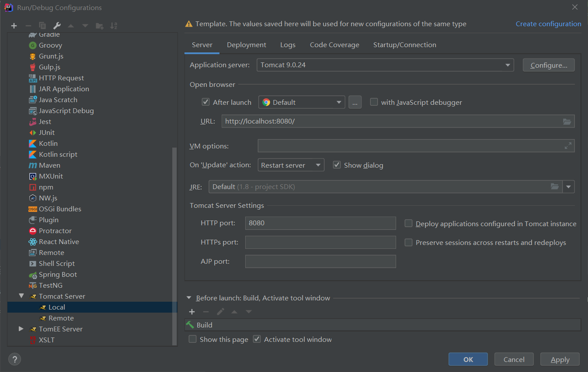
Task: Expand TomEE Server tree node
Action: pyautogui.click(x=21, y=329)
